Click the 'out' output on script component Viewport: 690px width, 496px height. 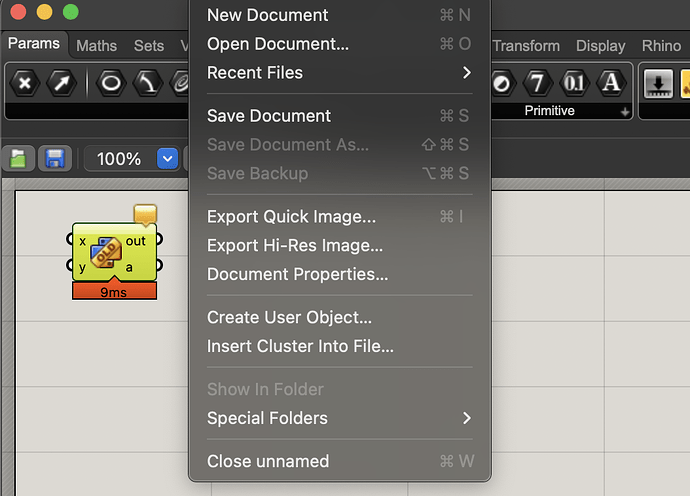[136, 241]
